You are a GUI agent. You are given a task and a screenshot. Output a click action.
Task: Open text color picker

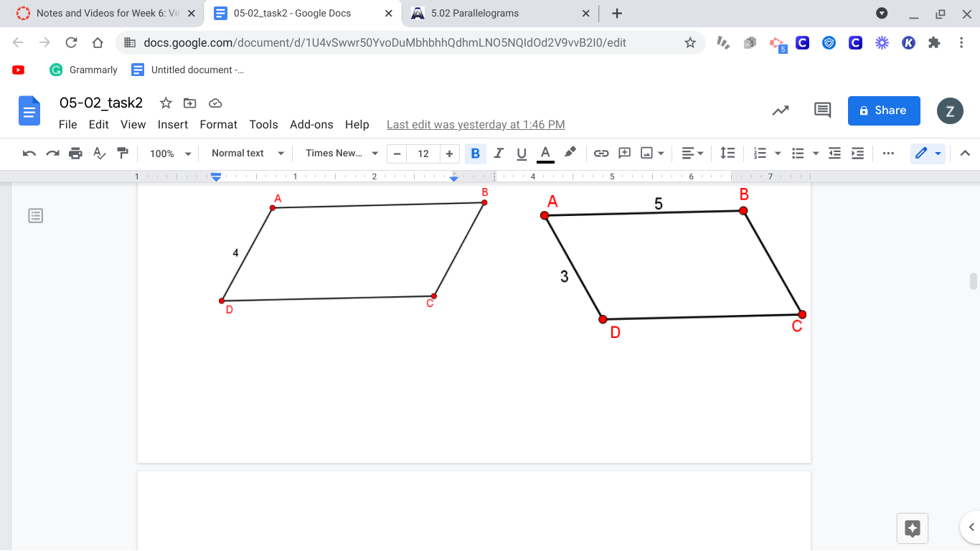pyautogui.click(x=545, y=153)
